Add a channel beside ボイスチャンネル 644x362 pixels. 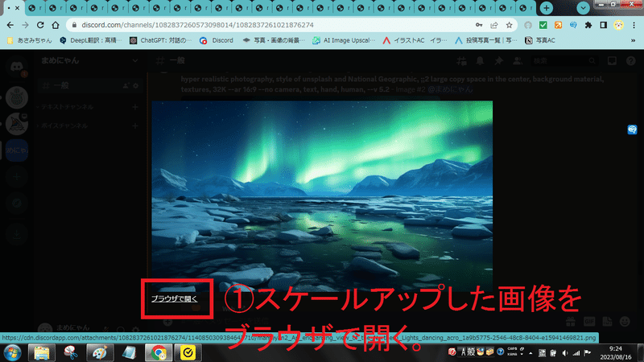click(135, 125)
